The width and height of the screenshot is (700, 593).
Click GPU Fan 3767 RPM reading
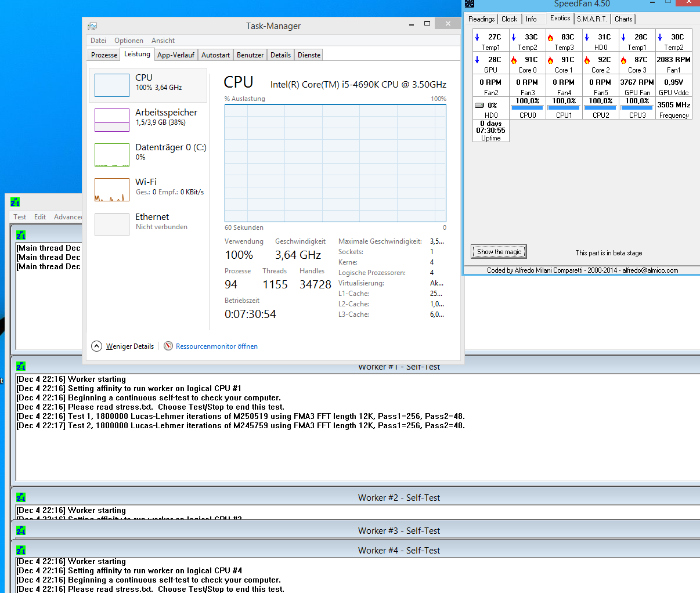(637, 87)
